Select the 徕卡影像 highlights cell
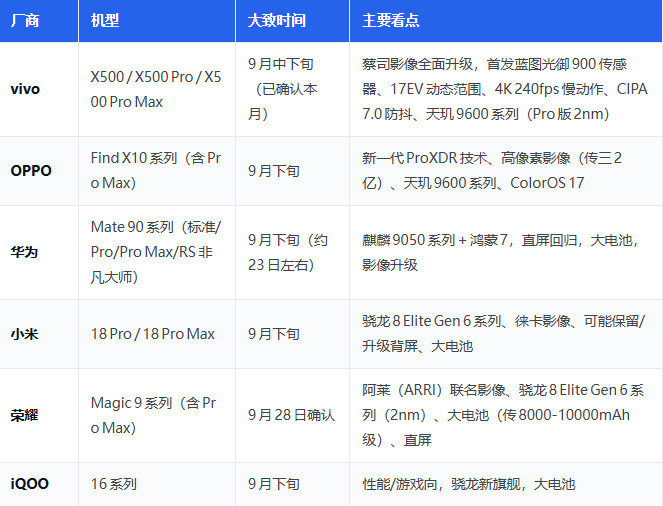Viewport: 663px width, 506px height. [x=506, y=334]
